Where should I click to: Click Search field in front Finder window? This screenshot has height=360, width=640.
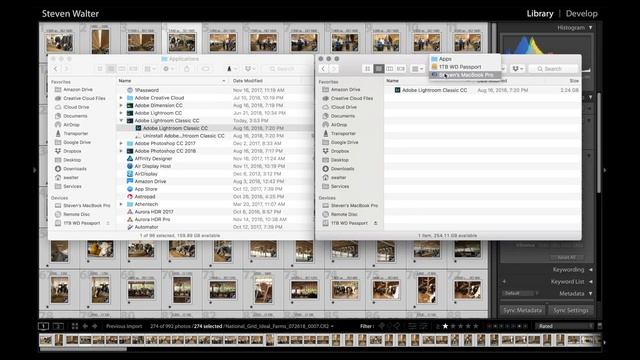553,69
